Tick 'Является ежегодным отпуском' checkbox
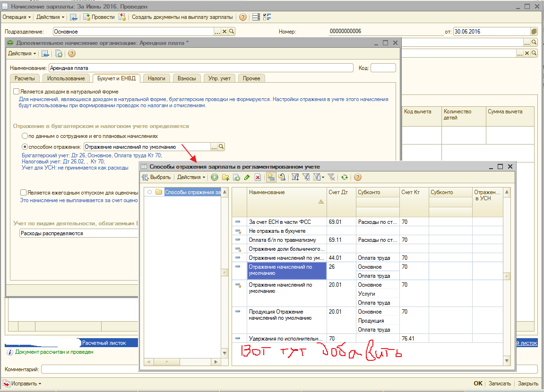Viewport: 544px width, 392px height. coord(23,193)
